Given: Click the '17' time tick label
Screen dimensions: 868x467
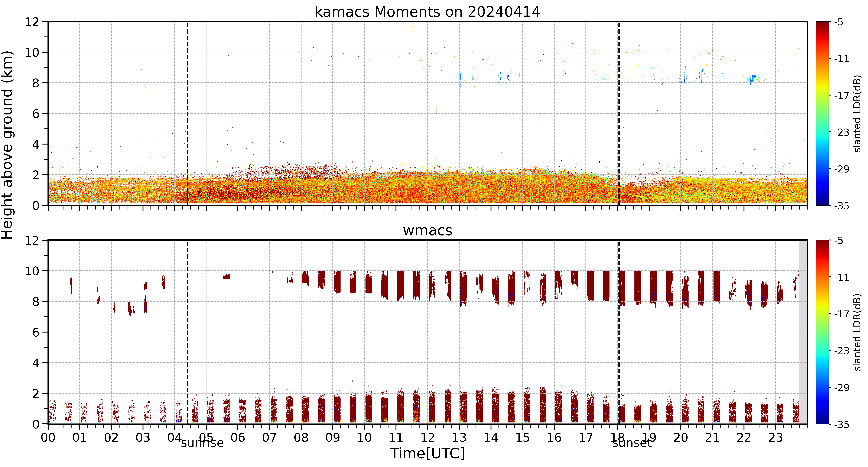Looking at the screenshot, I should (586, 438).
